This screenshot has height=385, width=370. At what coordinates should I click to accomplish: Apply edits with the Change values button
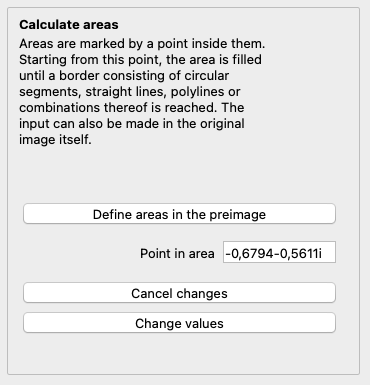pyautogui.click(x=179, y=323)
